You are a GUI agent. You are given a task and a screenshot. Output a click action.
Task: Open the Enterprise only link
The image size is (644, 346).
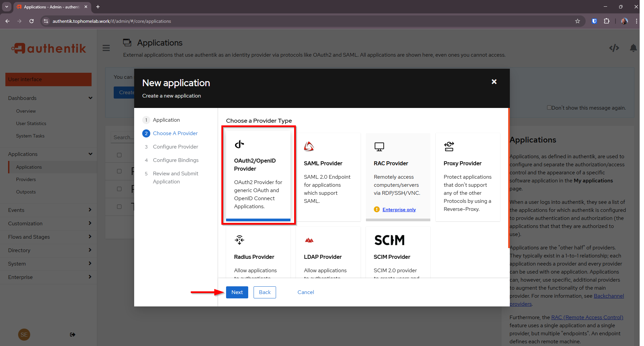(x=399, y=210)
